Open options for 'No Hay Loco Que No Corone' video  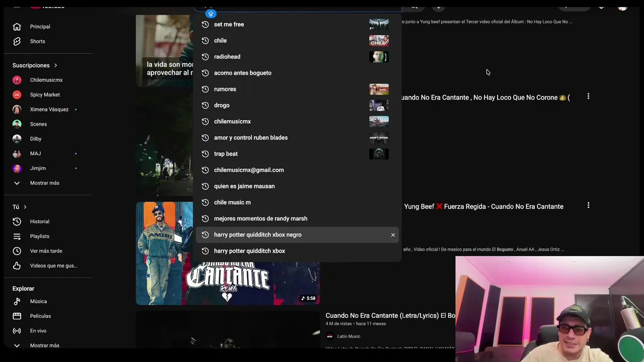click(x=588, y=97)
